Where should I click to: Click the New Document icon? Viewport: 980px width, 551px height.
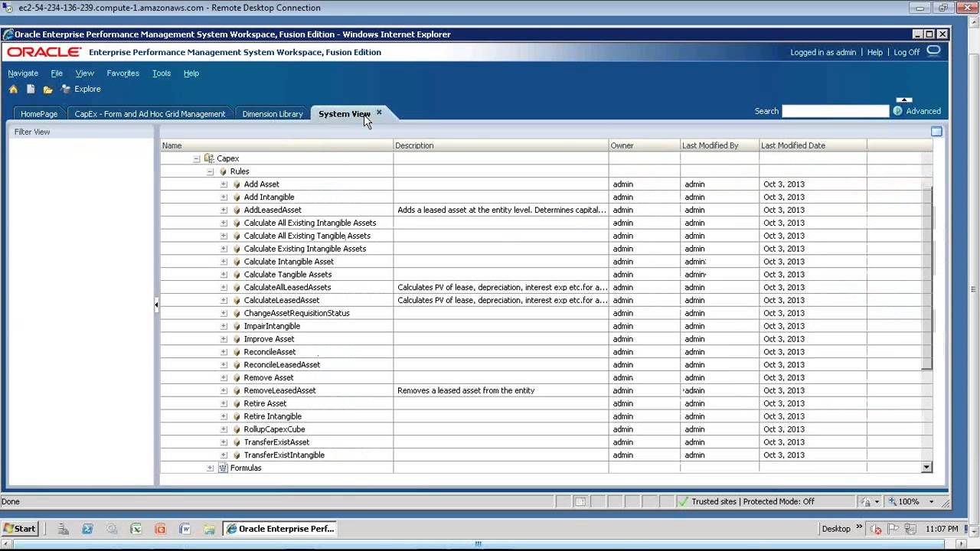pyautogui.click(x=31, y=89)
